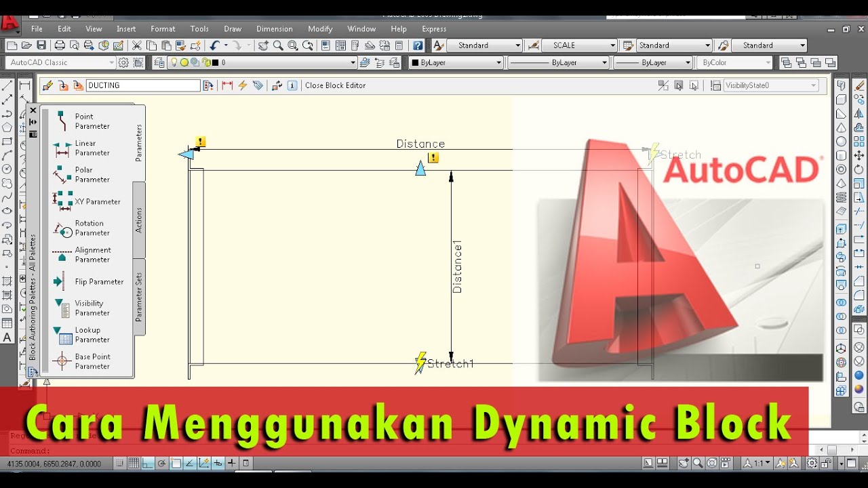Open the File menu
The width and height of the screenshot is (868, 488).
pos(37,29)
